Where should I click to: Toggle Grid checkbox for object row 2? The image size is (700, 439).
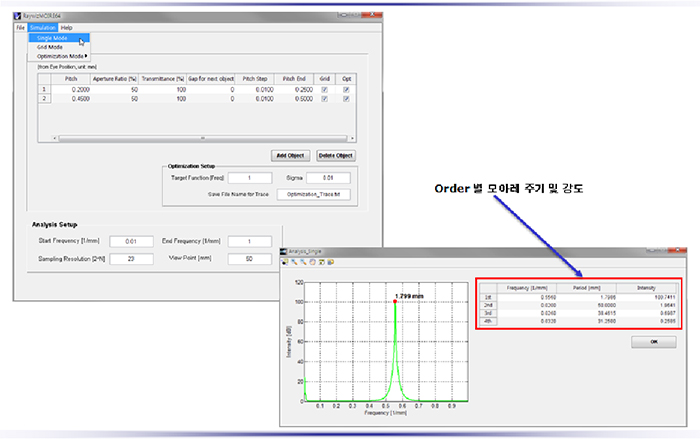(324, 98)
